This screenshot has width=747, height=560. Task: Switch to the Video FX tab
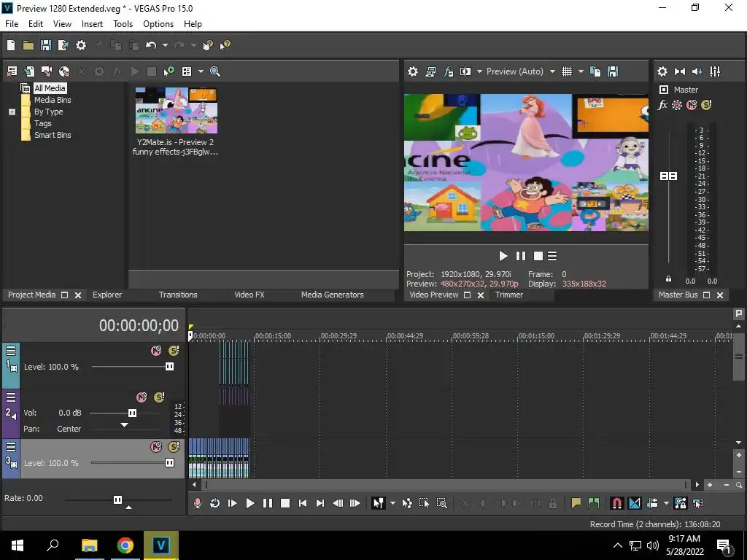tap(249, 295)
